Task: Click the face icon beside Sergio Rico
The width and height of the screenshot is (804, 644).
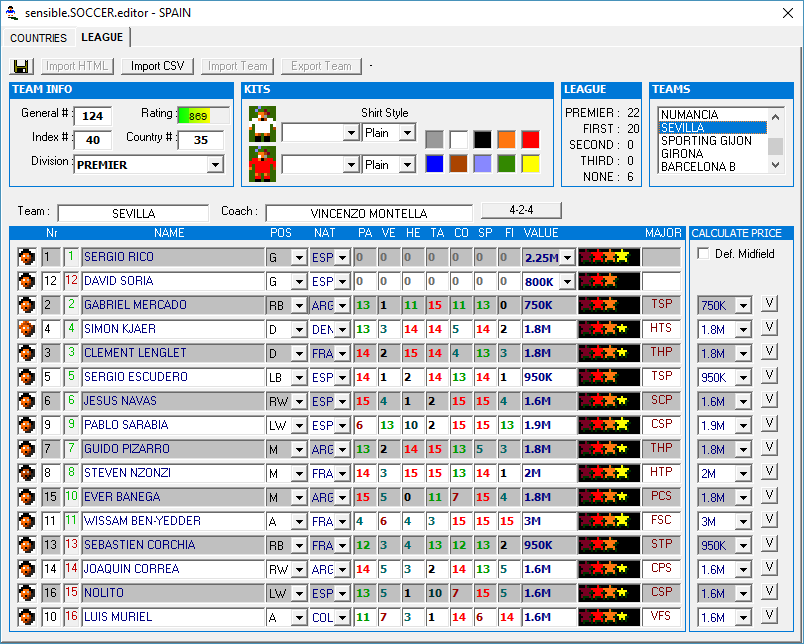Action: coord(26,257)
